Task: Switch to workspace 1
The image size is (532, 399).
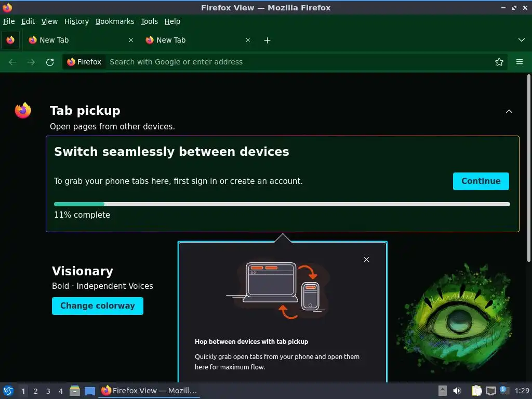Action: 23,391
